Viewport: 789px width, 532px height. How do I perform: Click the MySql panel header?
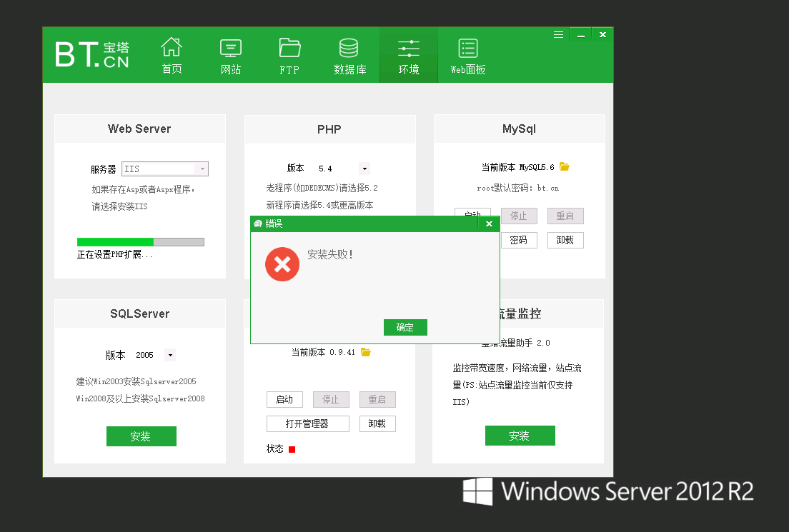click(520, 129)
